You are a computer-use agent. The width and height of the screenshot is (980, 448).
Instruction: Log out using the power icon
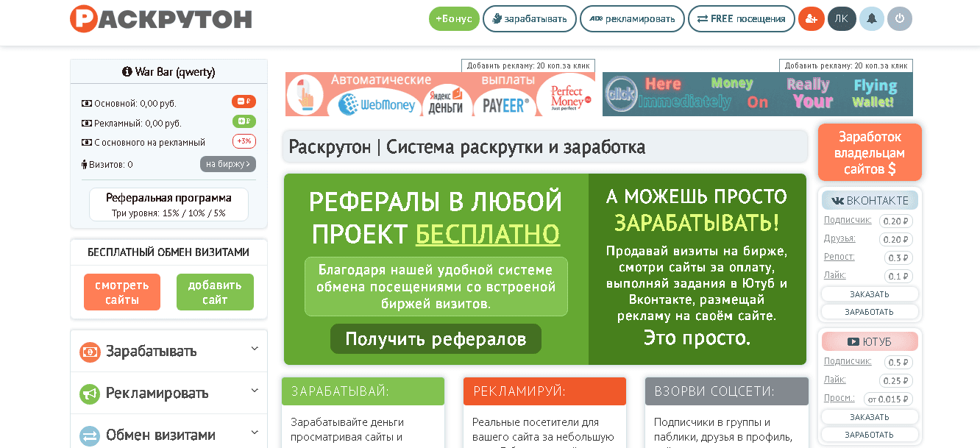click(x=899, y=18)
